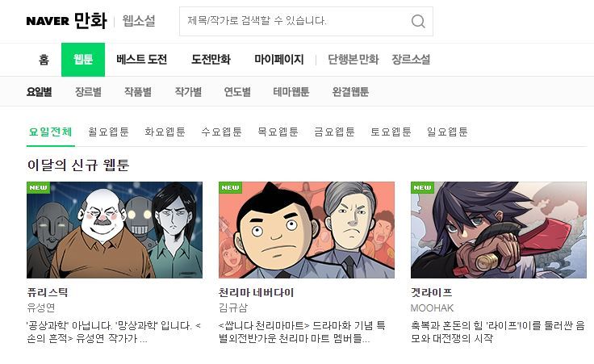The image size is (594, 364).
Task: Visit 단행본 만화 section
Action: click(353, 60)
